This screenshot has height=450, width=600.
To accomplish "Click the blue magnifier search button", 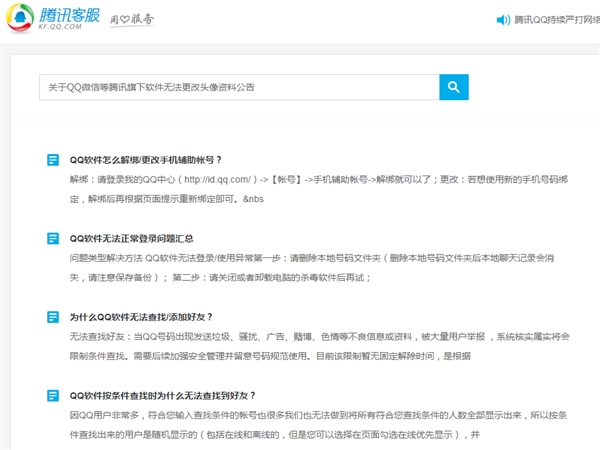I will click(x=454, y=87).
